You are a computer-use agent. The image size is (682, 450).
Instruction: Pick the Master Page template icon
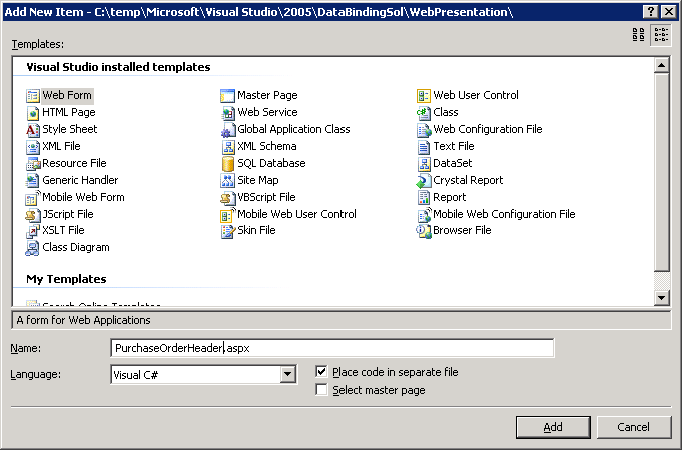(x=227, y=96)
